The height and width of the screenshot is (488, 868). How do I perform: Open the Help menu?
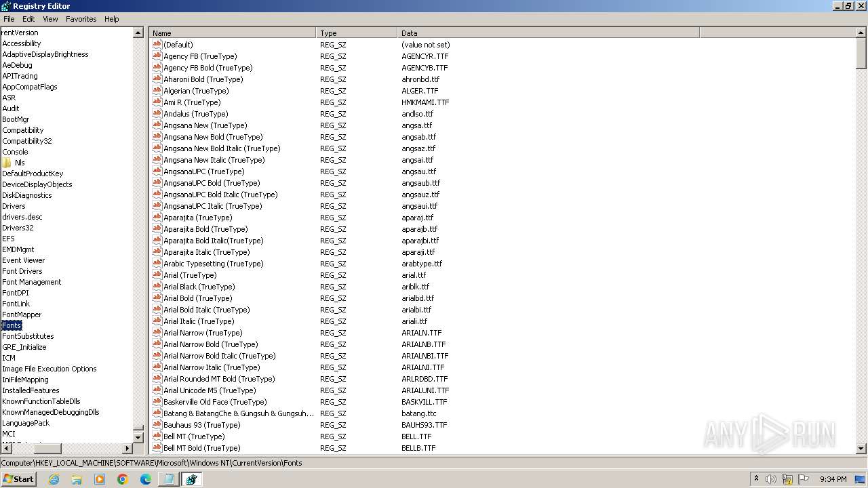tap(112, 19)
